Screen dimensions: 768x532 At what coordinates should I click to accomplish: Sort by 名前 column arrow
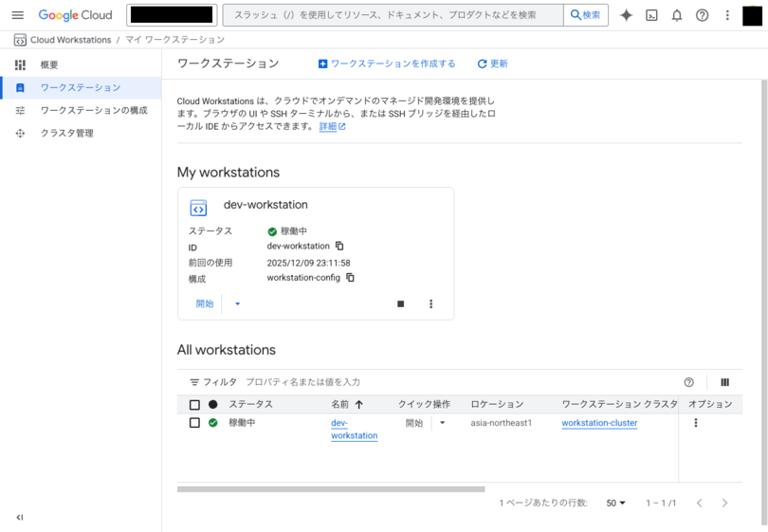tap(359, 404)
